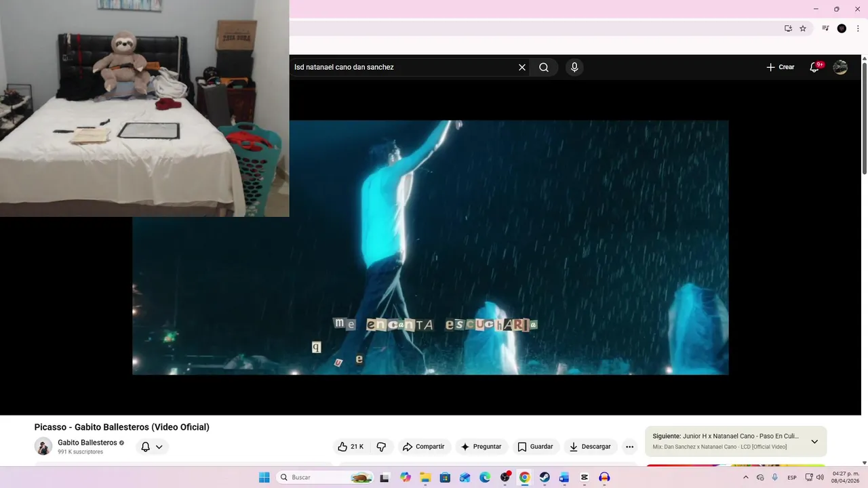Open Task View on taskbar
This screenshot has height=488, width=868.
(x=384, y=477)
